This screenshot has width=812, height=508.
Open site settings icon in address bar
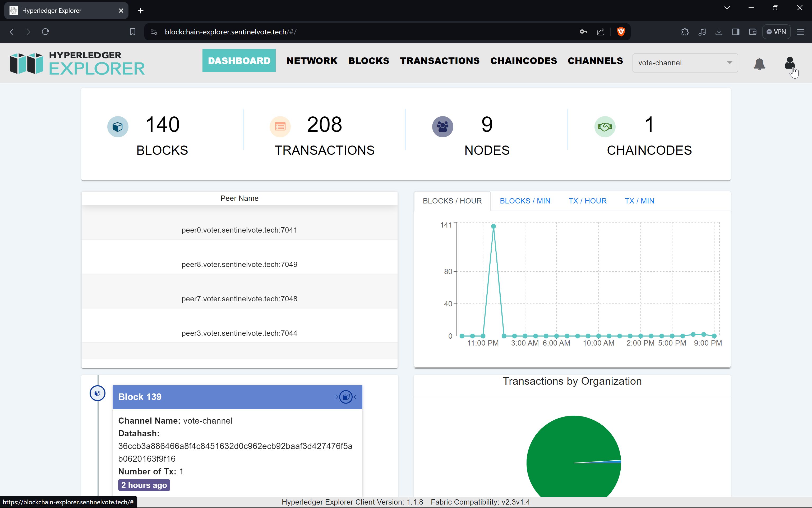point(154,31)
